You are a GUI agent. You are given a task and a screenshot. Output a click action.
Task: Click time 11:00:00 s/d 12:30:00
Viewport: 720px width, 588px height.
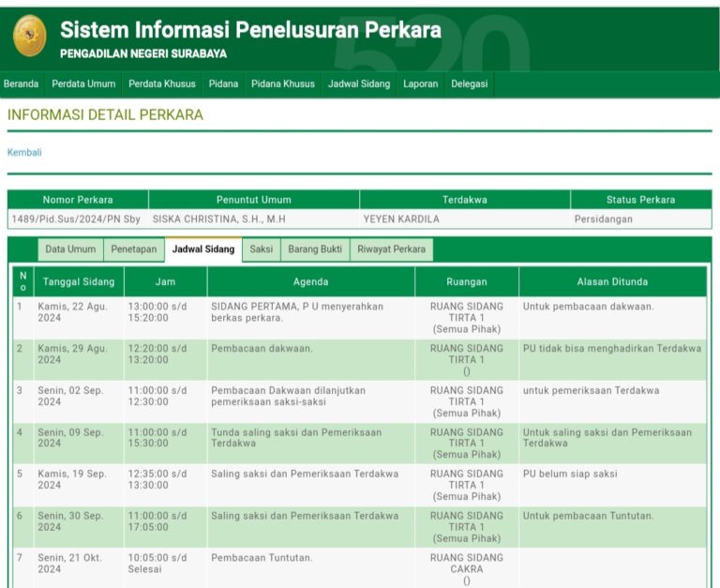point(157,396)
